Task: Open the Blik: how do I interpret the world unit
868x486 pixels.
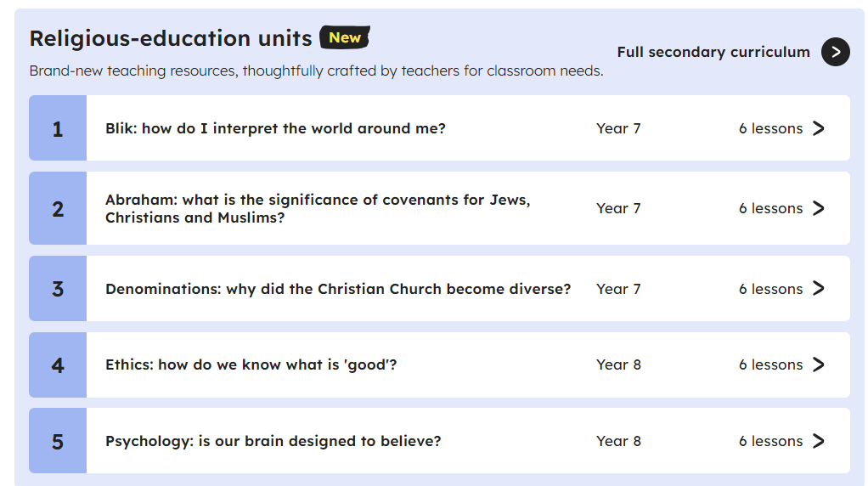Action: point(275,128)
